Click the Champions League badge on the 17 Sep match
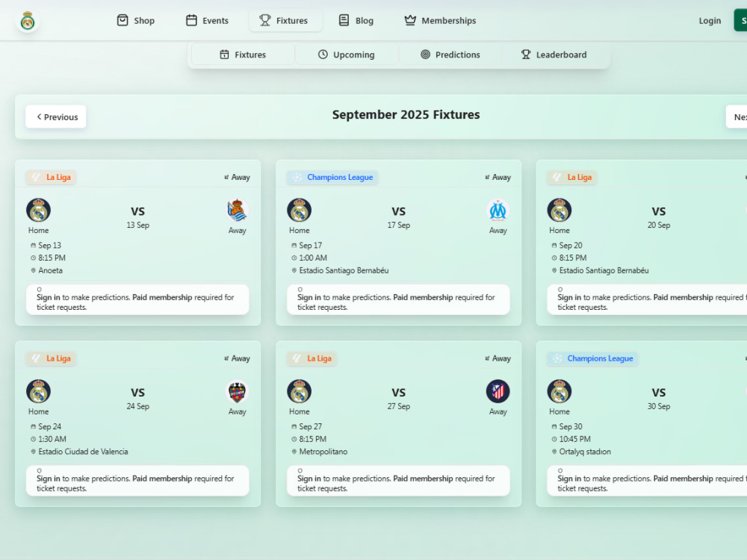This screenshot has width=747, height=560. pyautogui.click(x=332, y=177)
